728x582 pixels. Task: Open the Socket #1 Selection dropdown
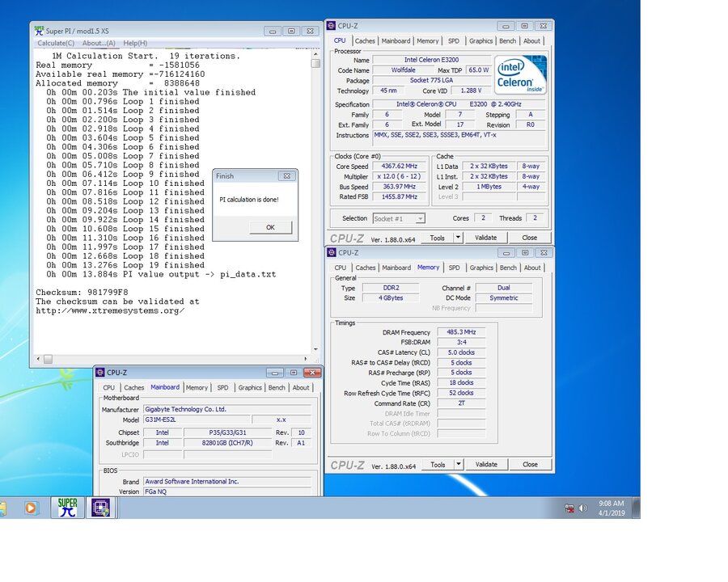(x=399, y=218)
